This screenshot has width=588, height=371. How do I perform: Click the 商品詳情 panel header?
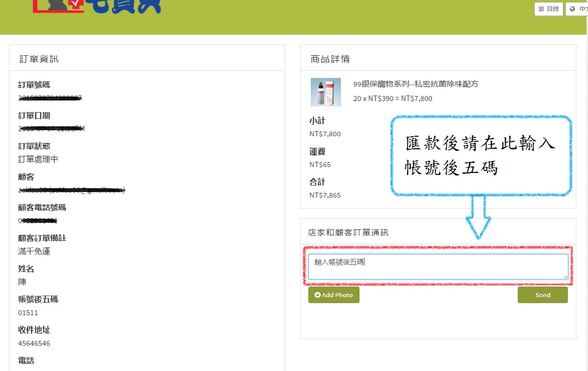click(x=330, y=59)
